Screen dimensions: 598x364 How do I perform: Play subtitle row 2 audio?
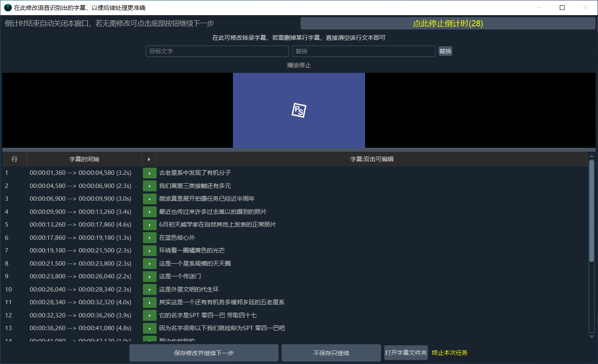pyautogui.click(x=150, y=186)
